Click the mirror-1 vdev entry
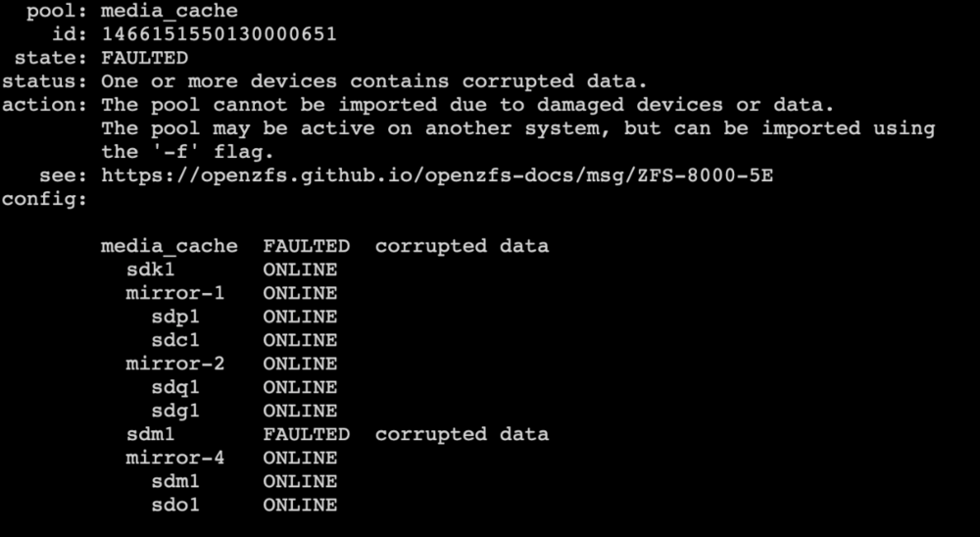The width and height of the screenshot is (980, 537). click(175, 293)
